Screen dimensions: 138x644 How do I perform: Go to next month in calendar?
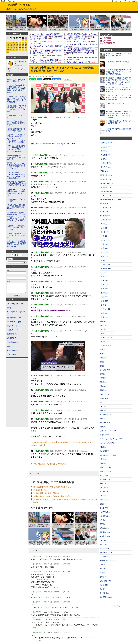24,34
